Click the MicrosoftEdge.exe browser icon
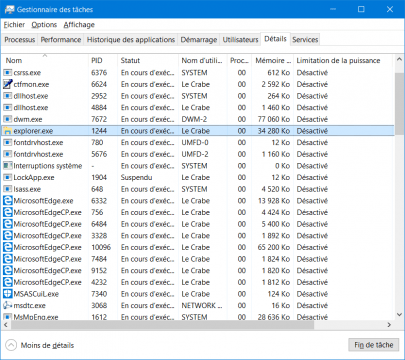 coord(8,201)
